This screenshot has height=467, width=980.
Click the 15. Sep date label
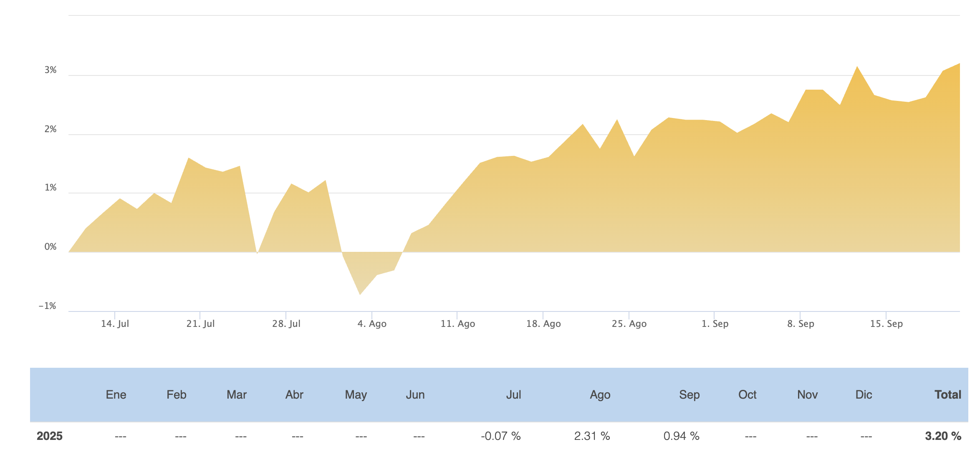point(886,324)
